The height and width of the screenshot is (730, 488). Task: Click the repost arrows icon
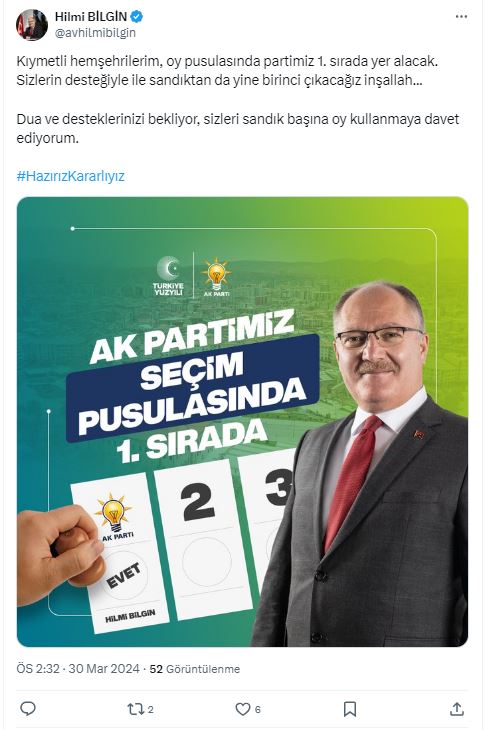[136, 709]
